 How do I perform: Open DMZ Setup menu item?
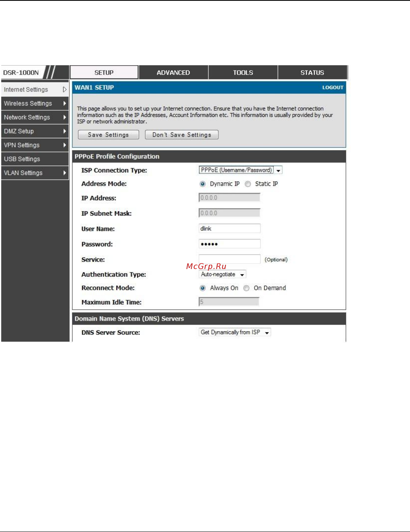35,131
